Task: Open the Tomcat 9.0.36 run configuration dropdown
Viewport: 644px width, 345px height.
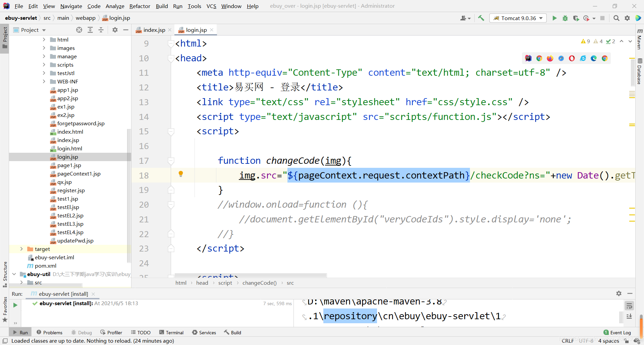Action: coord(518,18)
